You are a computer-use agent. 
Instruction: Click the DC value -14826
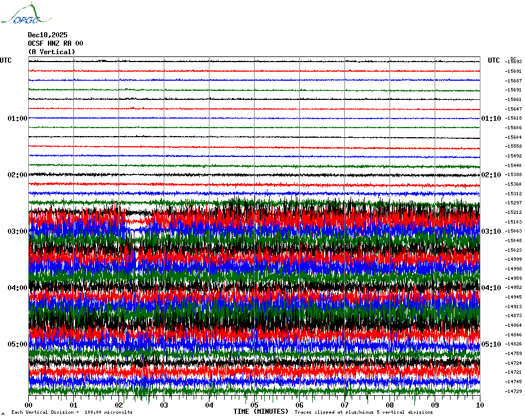pyautogui.click(x=513, y=344)
